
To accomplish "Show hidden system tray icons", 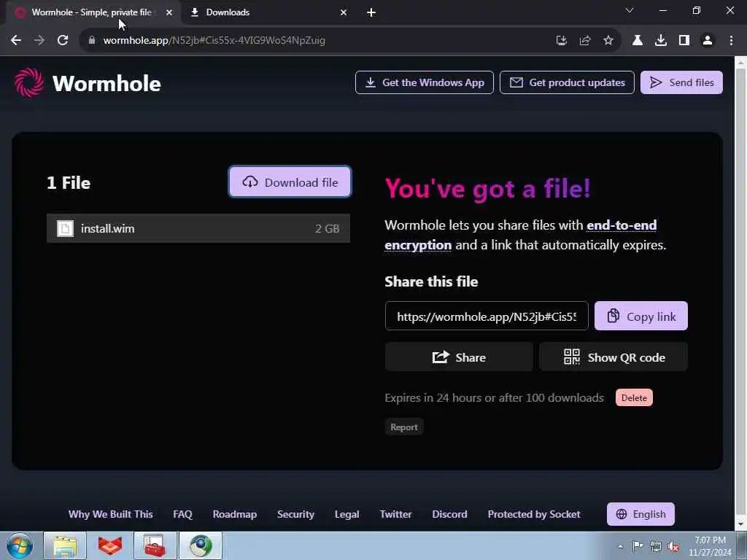I will pos(620,546).
